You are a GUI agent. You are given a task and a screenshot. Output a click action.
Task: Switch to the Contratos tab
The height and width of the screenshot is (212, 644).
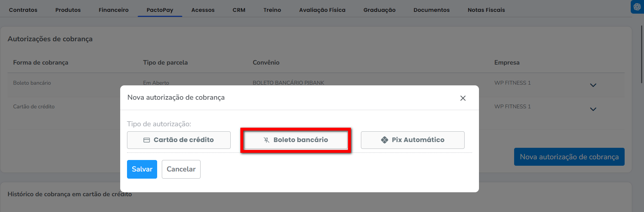(23, 10)
